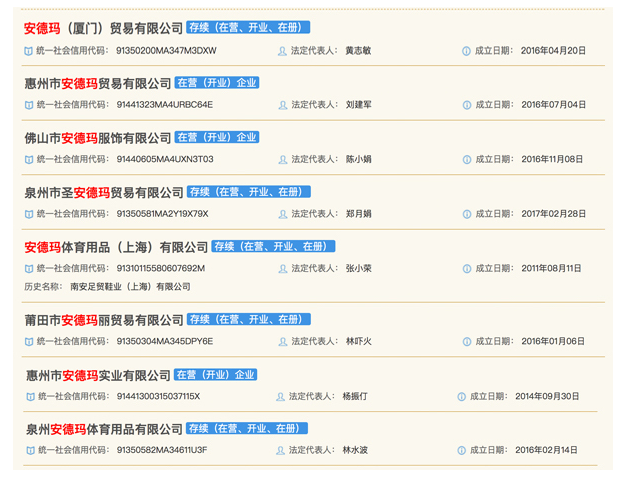Click former name 南安足贸鞋业（上海）有限公司
The width and height of the screenshot is (619, 479).
coord(130,287)
